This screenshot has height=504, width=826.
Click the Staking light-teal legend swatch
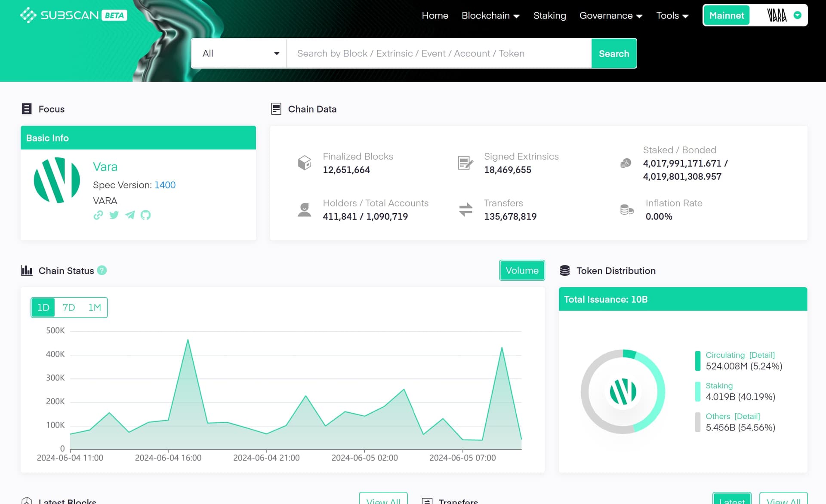tap(698, 391)
